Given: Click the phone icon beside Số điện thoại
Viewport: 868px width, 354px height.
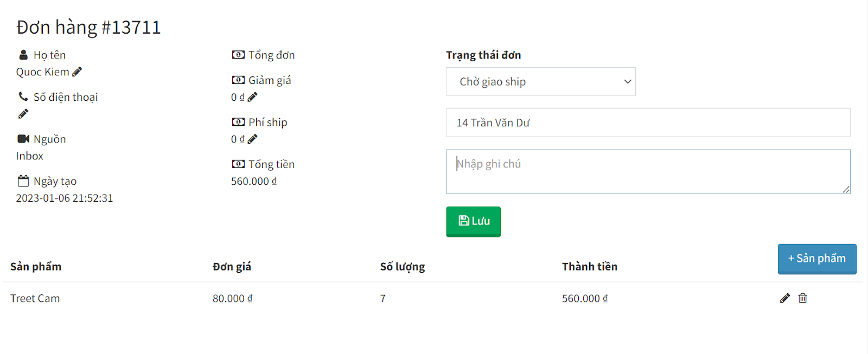Looking at the screenshot, I should pos(23,96).
